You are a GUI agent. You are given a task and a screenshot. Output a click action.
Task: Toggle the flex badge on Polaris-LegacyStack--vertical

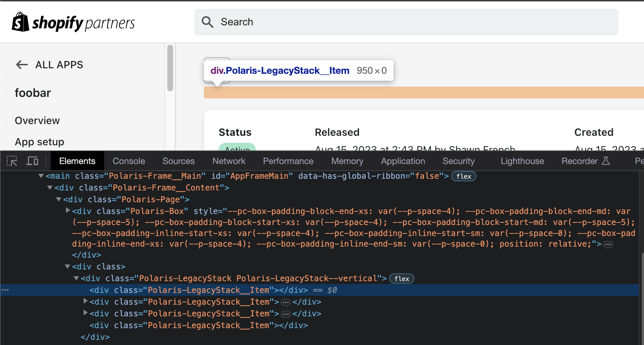tap(401, 279)
